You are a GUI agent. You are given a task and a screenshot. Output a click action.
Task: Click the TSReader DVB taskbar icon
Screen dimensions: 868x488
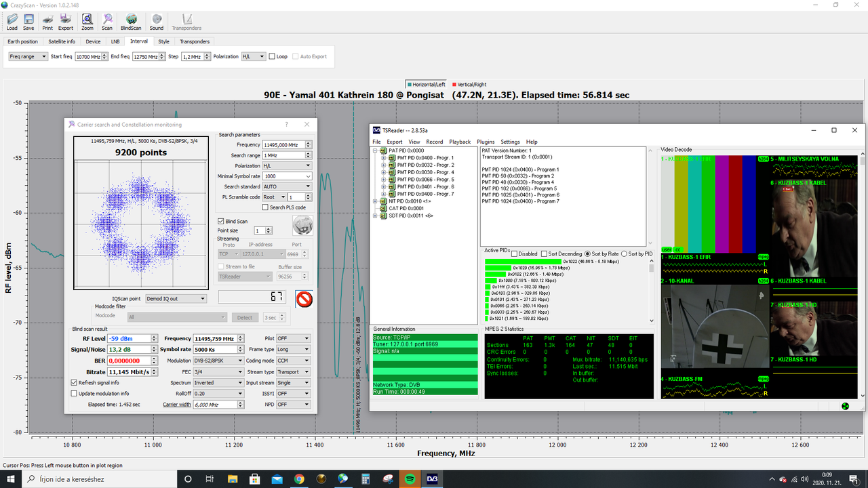click(432, 479)
